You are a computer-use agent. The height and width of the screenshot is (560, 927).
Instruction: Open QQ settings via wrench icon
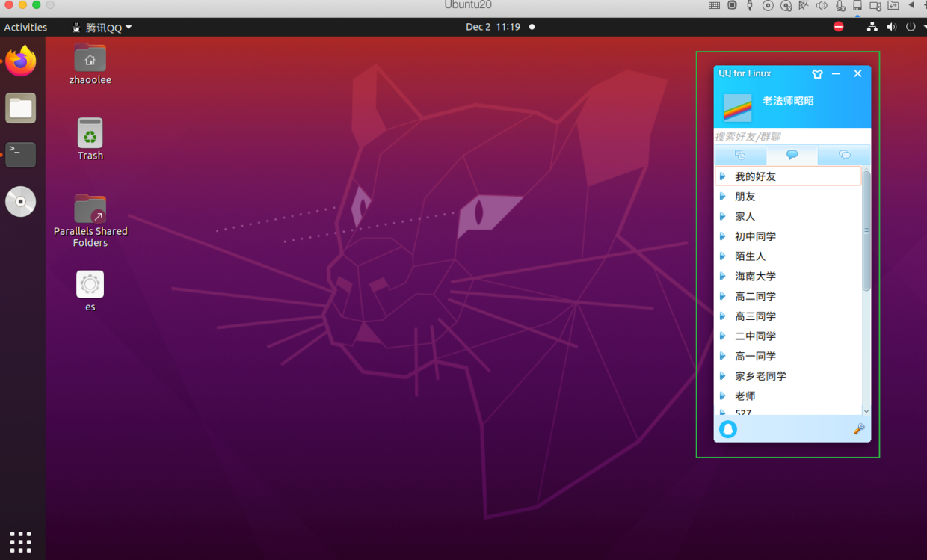coord(859,428)
